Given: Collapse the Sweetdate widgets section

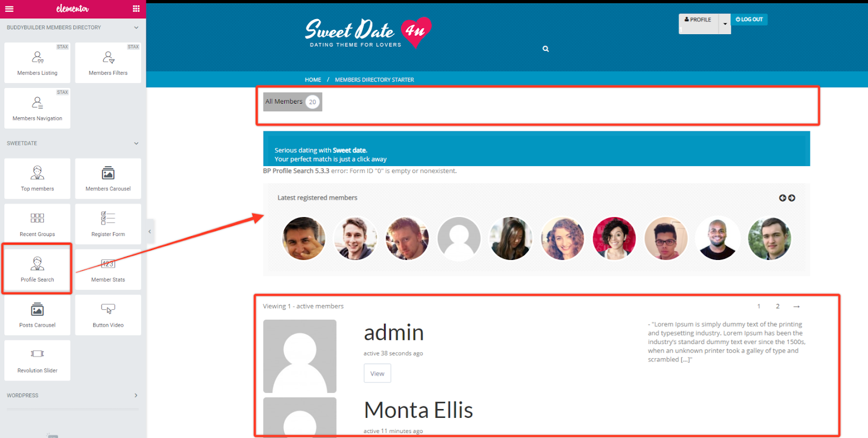Looking at the screenshot, I should coord(136,143).
